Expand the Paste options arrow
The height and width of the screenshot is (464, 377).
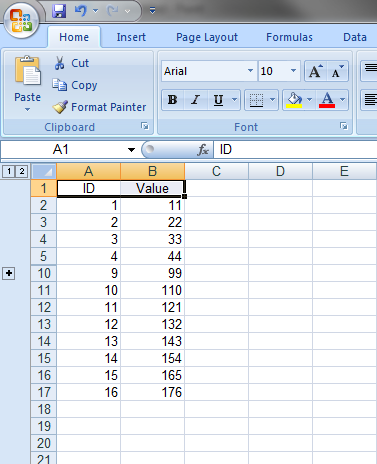point(27,109)
